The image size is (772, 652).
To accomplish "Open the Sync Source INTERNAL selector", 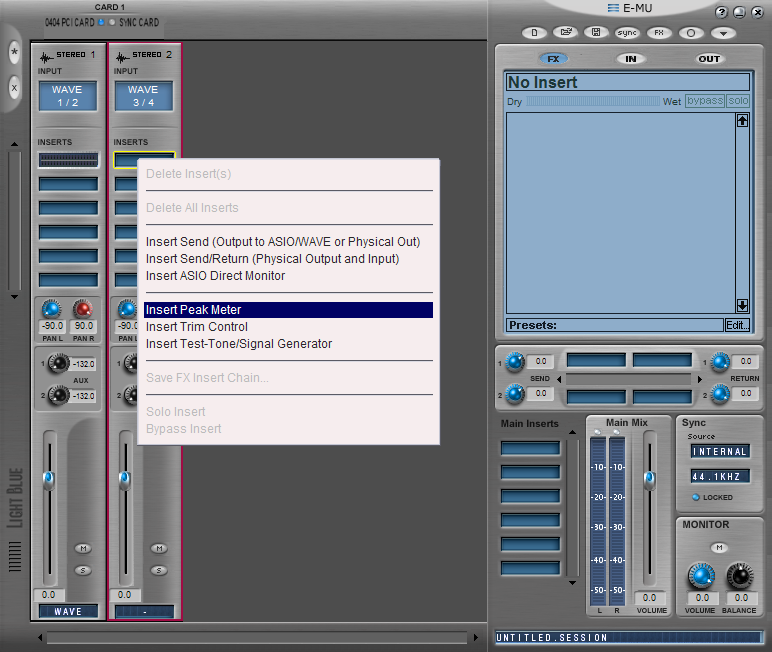I will [720, 452].
